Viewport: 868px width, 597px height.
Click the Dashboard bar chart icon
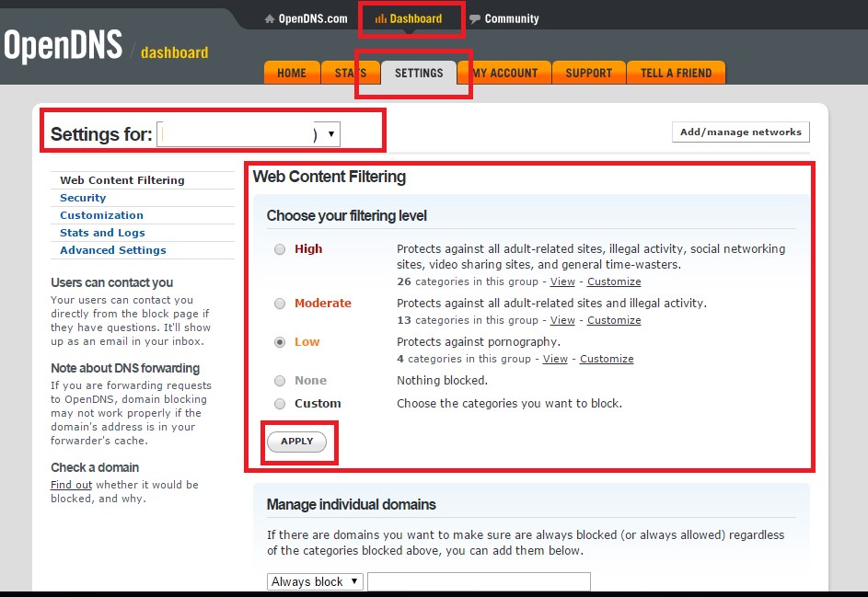[x=381, y=18]
